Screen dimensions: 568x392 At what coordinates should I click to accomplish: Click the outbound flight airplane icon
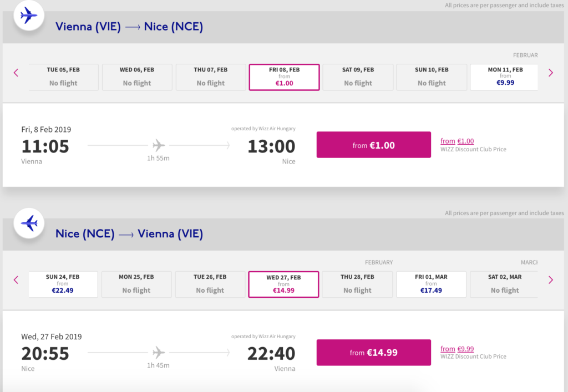29,16
